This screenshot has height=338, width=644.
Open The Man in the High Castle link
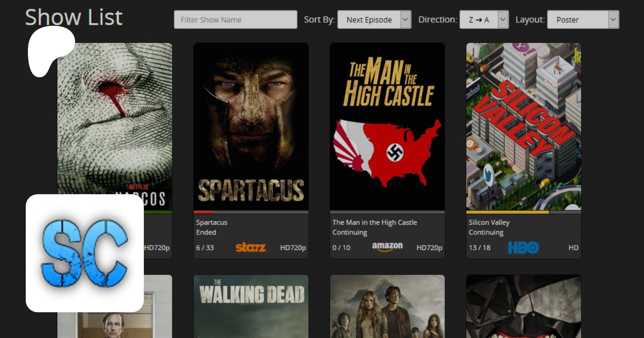point(374,222)
